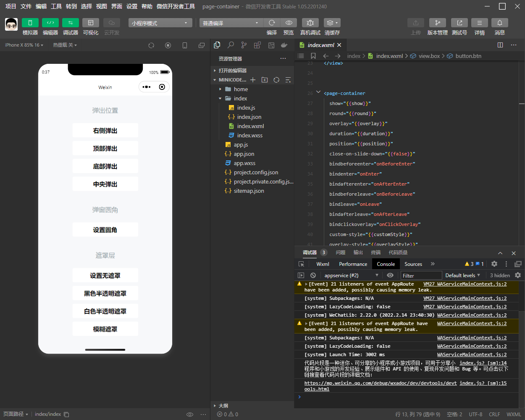Create new file in MINICODE project
Viewport: 525px width, 420px height.
[x=253, y=80]
